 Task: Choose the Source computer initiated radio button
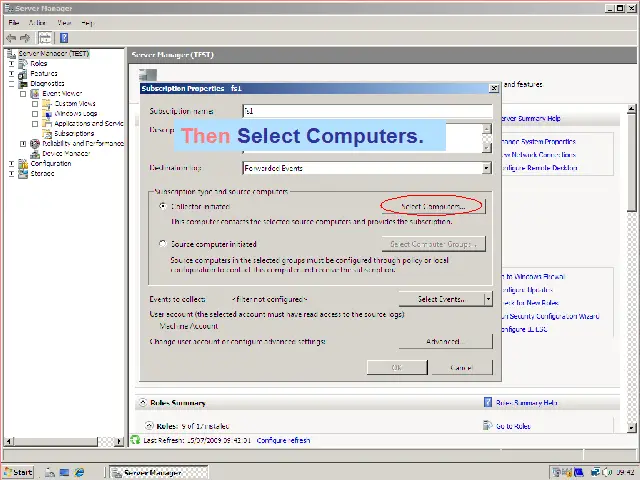163,244
